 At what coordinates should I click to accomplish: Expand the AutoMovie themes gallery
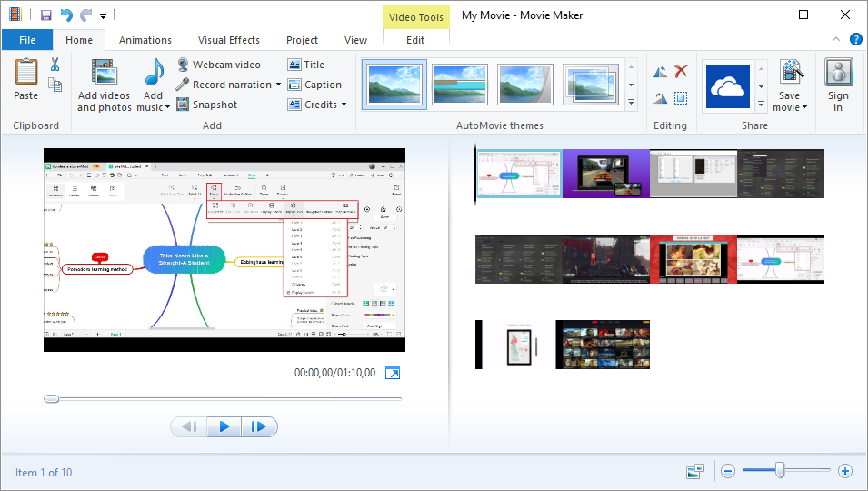coord(631,102)
